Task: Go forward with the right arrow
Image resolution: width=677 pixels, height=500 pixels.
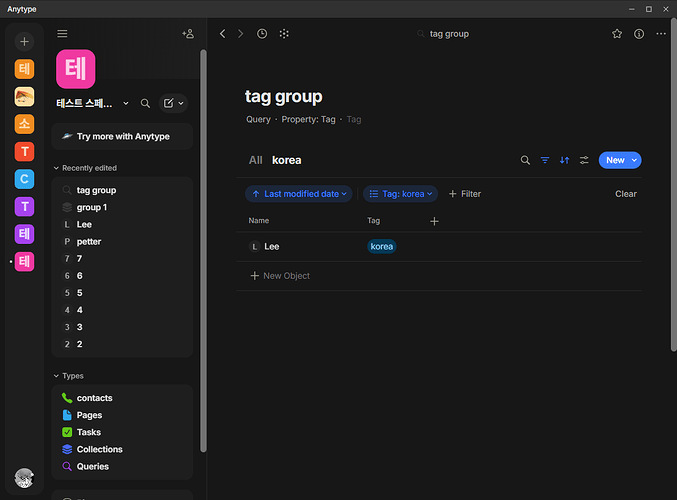Action: (x=240, y=34)
